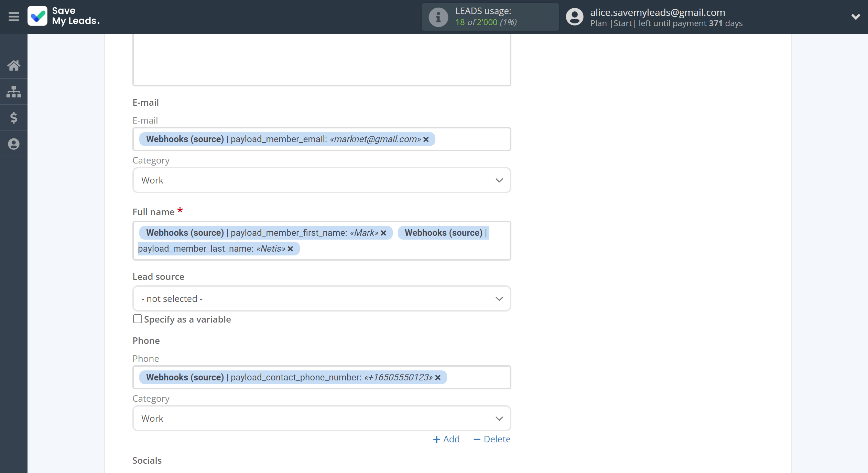
Task: Click the Full name field label
Action: point(153,212)
